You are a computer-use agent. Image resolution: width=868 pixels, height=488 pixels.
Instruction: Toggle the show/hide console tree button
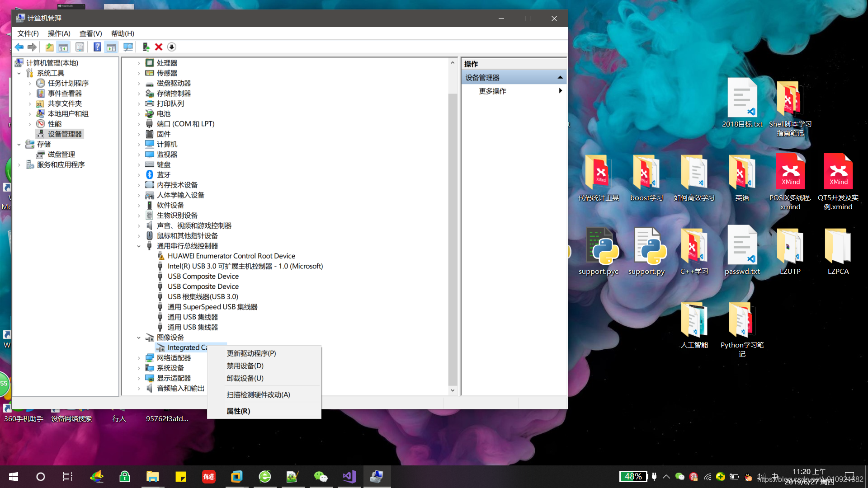tap(63, 47)
